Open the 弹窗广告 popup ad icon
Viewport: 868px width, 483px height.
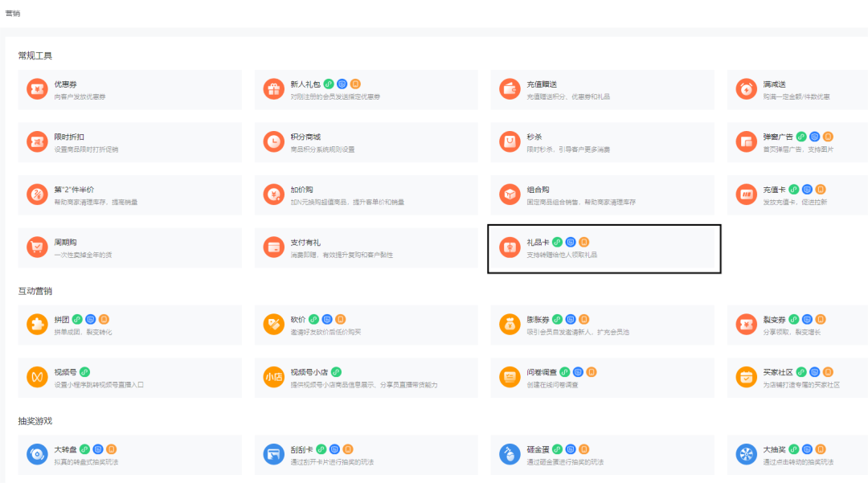pos(746,141)
